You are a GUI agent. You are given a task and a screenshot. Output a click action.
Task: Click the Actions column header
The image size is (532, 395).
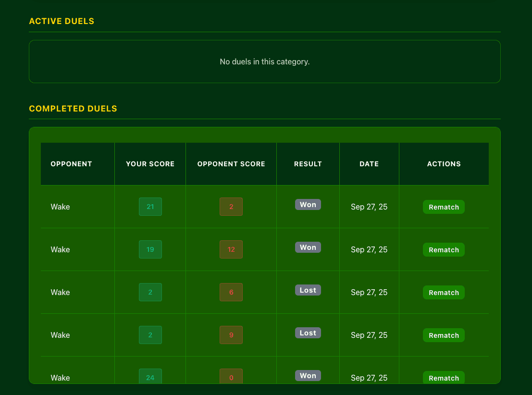pyautogui.click(x=444, y=164)
